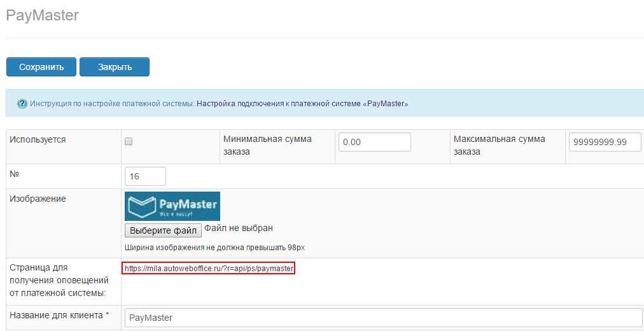
Task: Click the question mark help icon
Action: point(22,103)
